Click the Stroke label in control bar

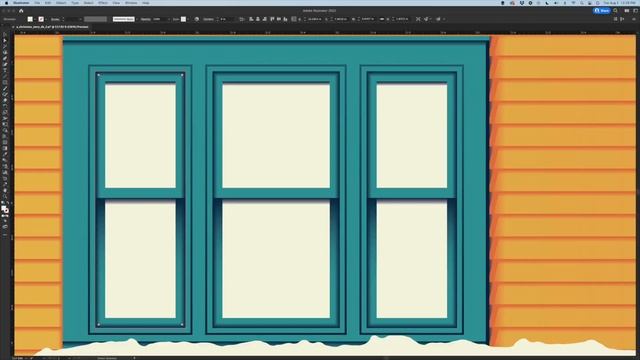tap(56, 19)
